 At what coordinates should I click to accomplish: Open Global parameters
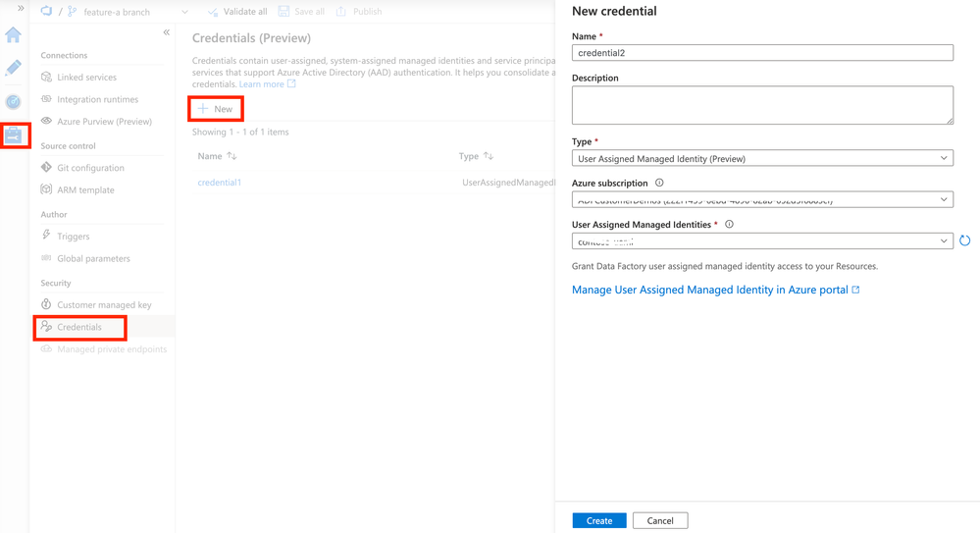click(x=94, y=258)
